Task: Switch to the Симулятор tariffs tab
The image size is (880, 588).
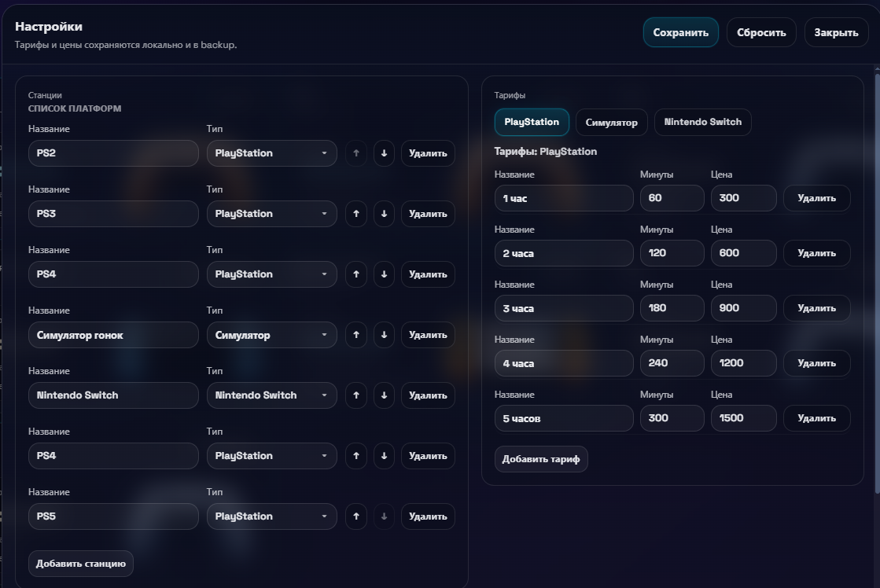Action: 611,123
